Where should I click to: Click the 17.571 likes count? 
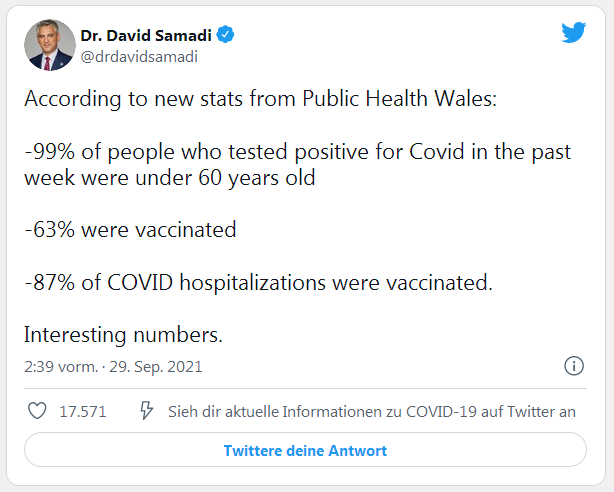(x=83, y=411)
